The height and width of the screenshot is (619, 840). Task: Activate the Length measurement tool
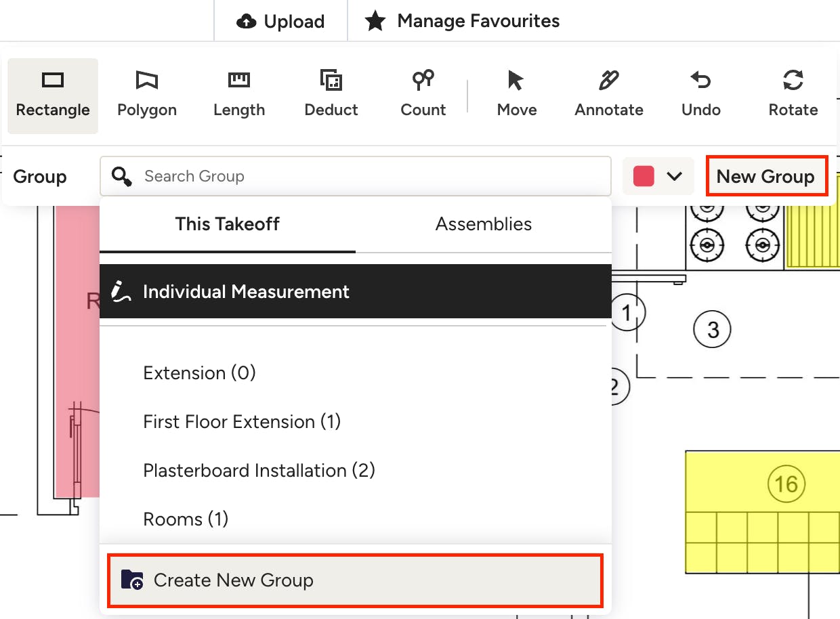(239, 95)
